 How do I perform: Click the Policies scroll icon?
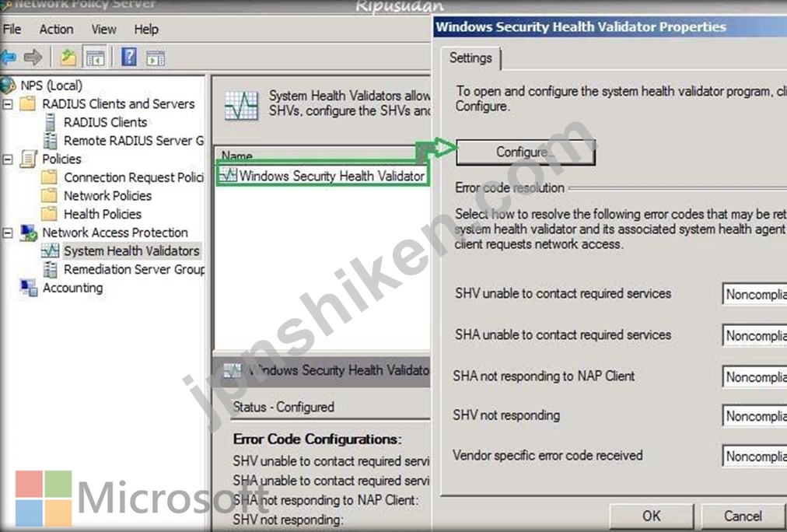[28, 159]
